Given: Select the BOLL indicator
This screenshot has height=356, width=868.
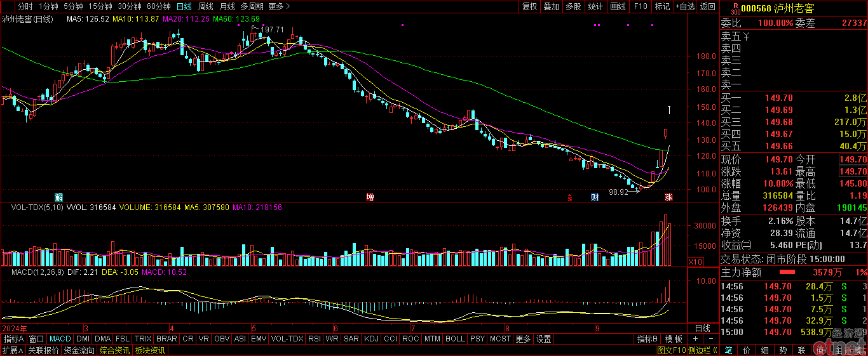Looking at the screenshot, I should click(x=455, y=339).
